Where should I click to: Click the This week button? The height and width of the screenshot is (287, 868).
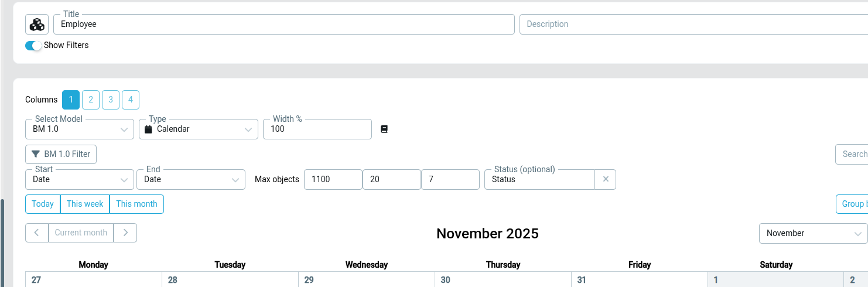coord(85,204)
